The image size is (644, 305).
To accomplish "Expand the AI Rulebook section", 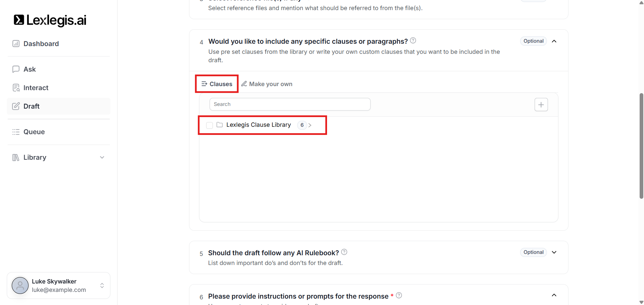I will click(554, 252).
